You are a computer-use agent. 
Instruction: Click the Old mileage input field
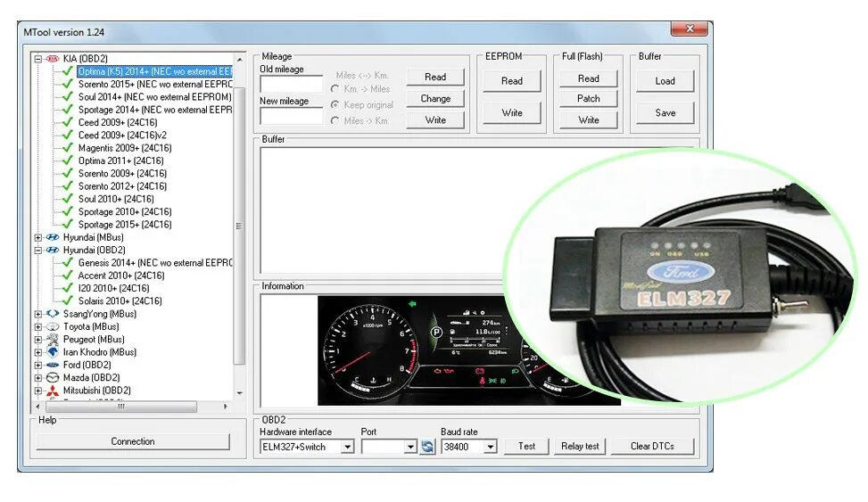point(291,84)
